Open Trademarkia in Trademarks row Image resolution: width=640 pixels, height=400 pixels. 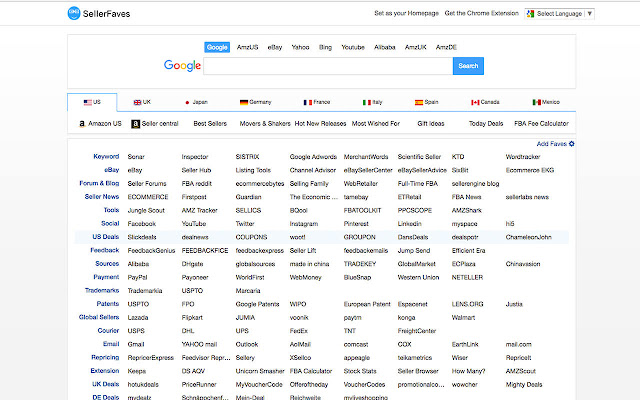pos(145,291)
